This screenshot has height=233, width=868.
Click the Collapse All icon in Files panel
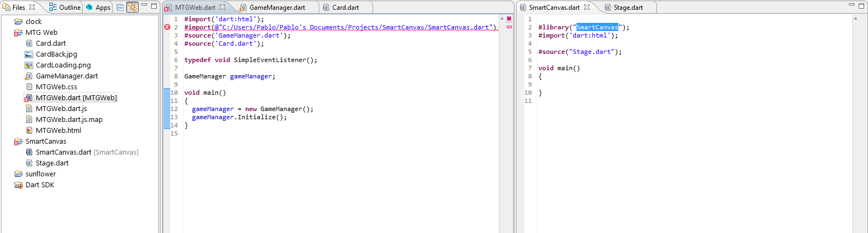pyautogui.click(x=120, y=7)
